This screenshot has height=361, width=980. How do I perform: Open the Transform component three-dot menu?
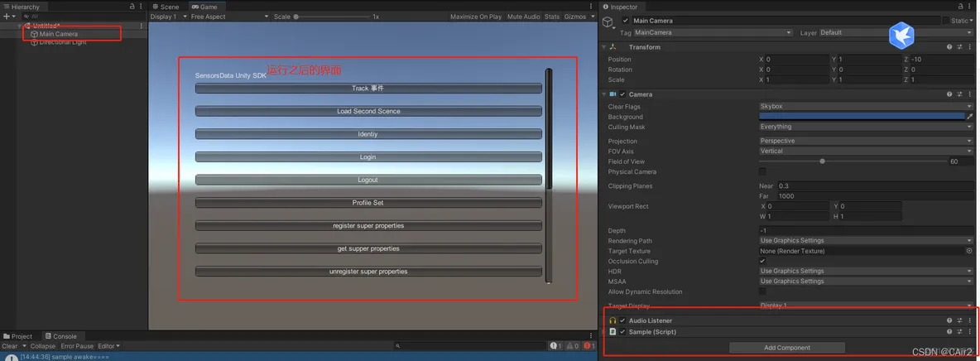[x=970, y=47]
